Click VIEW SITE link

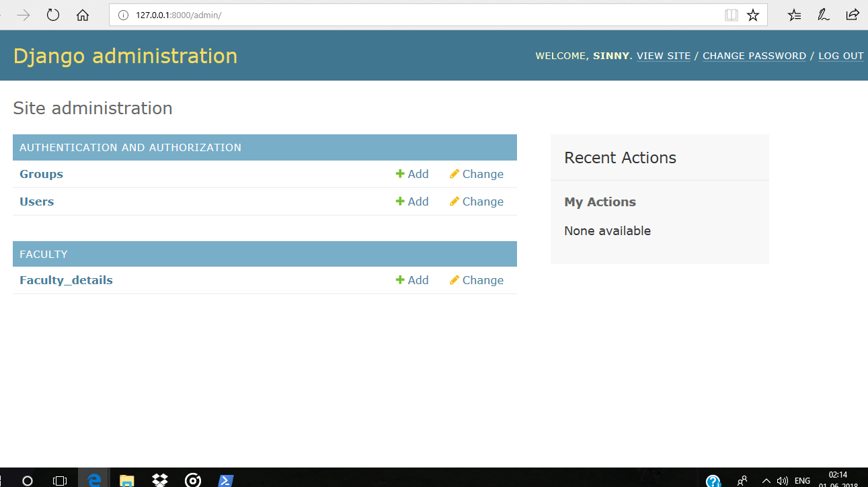pyautogui.click(x=664, y=56)
